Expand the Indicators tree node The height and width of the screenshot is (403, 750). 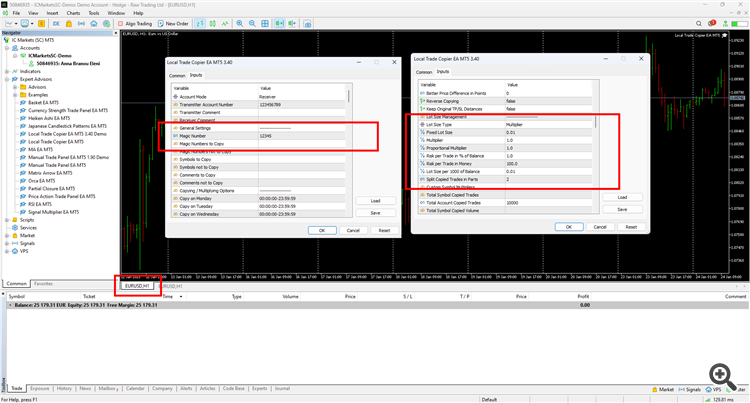point(7,71)
